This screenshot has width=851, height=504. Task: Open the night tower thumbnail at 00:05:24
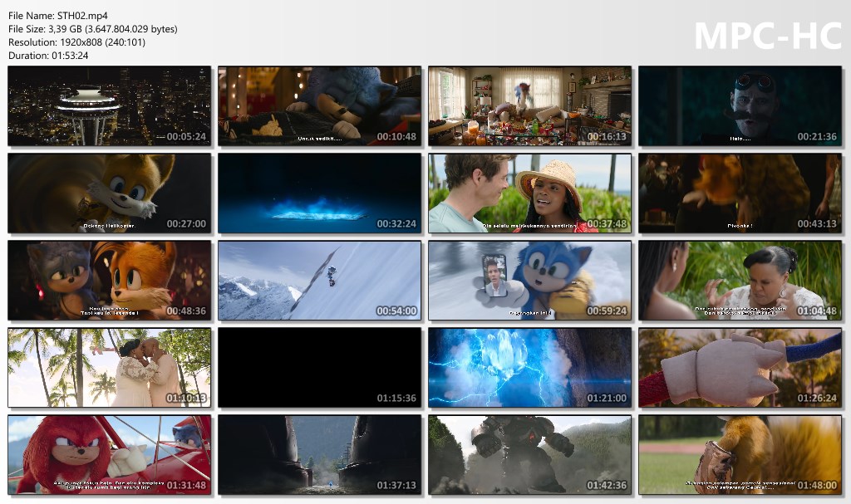pyautogui.click(x=110, y=106)
